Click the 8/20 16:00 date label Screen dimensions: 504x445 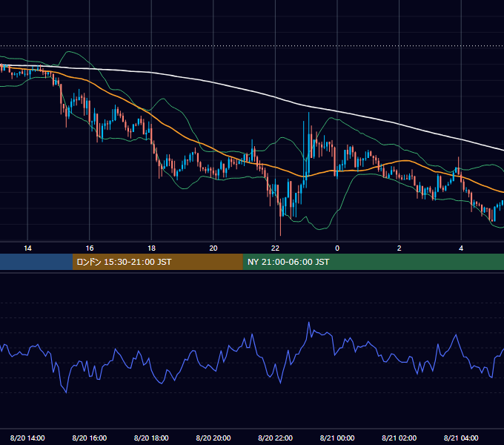(x=90, y=438)
